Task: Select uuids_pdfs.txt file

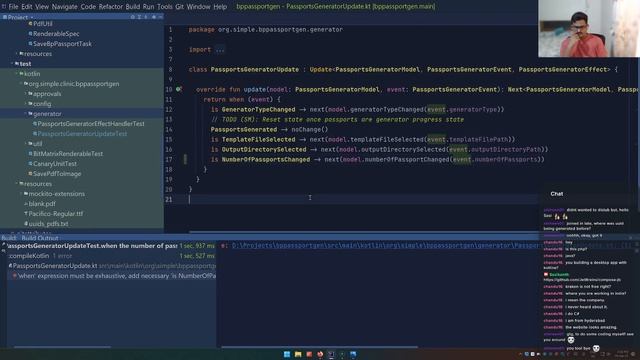Action: coord(46,224)
